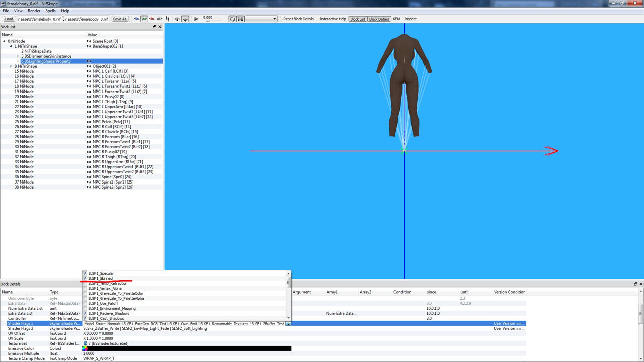Click the Save As button
Viewport: 644px width, 362px height.
click(120, 19)
